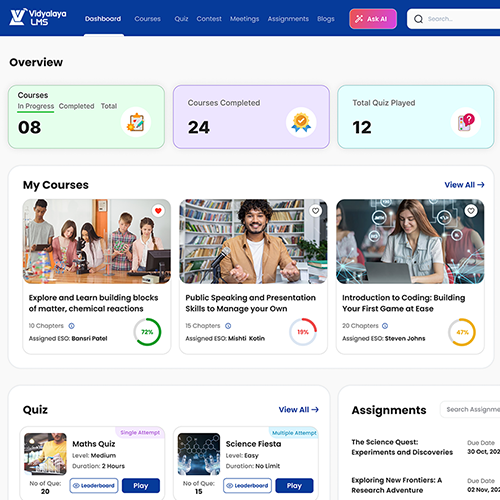Click the Maths Quiz thumbnail
Screen dimensions: 500x500
point(45,454)
